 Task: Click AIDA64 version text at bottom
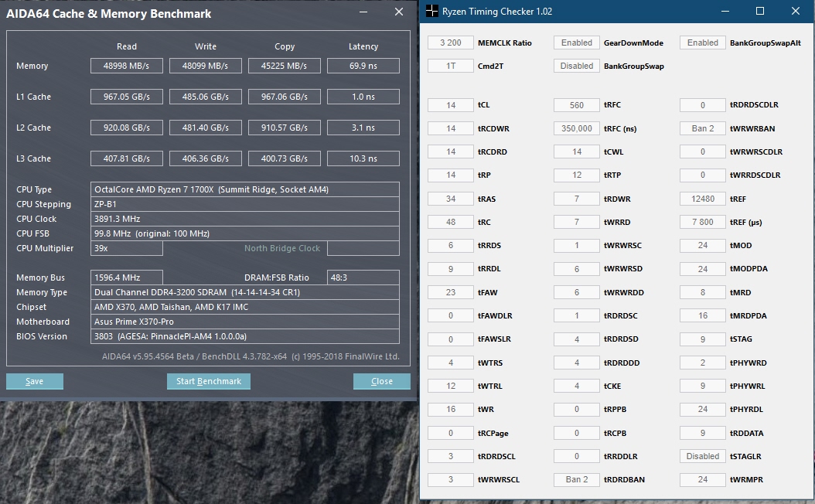251,356
